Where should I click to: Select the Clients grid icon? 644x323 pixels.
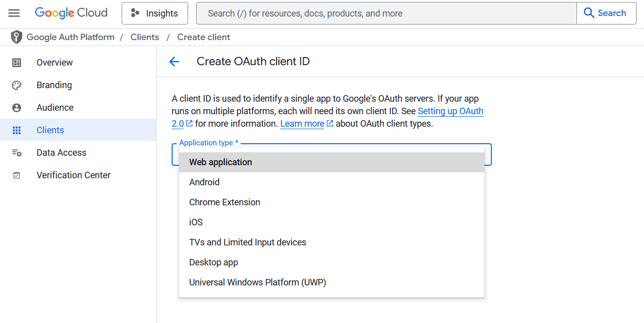point(17,130)
